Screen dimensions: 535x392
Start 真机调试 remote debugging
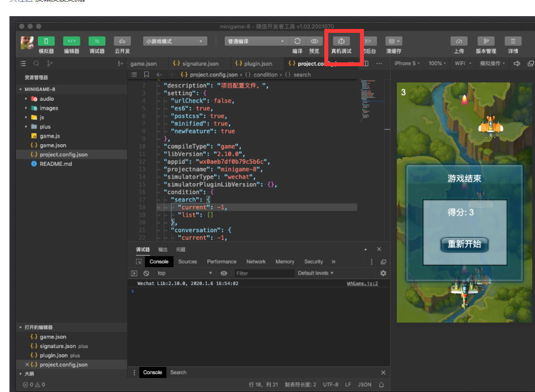coord(341,41)
